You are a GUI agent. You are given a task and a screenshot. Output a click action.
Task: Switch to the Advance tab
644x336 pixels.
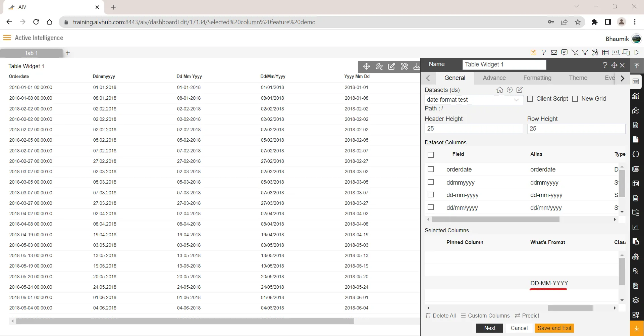(494, 78)
